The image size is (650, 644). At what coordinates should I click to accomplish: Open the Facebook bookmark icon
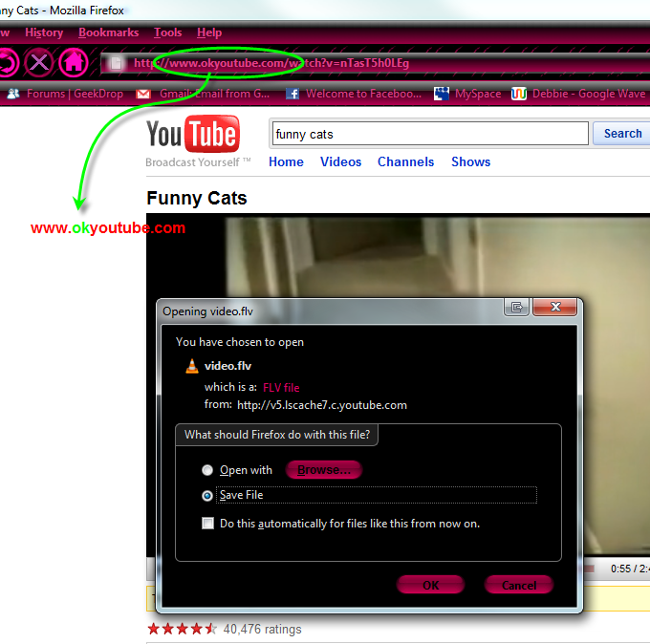[x=292, y=94]
